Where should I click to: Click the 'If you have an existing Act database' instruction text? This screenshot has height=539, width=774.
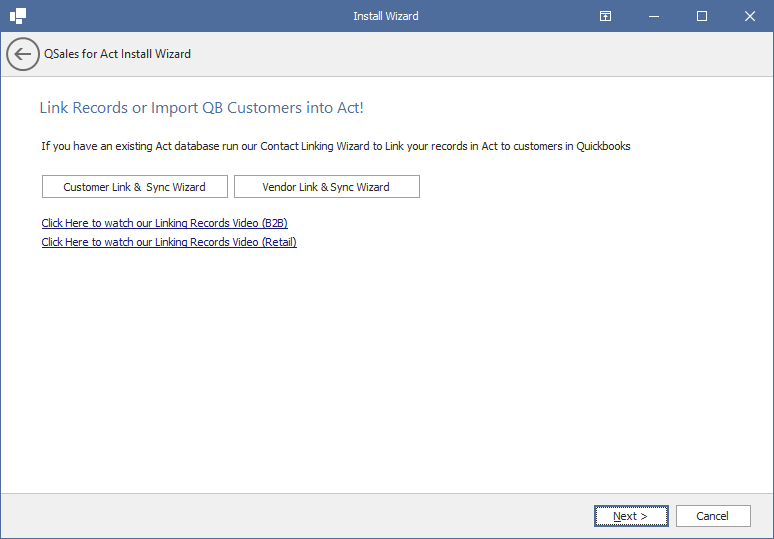(x=336, y=146)
